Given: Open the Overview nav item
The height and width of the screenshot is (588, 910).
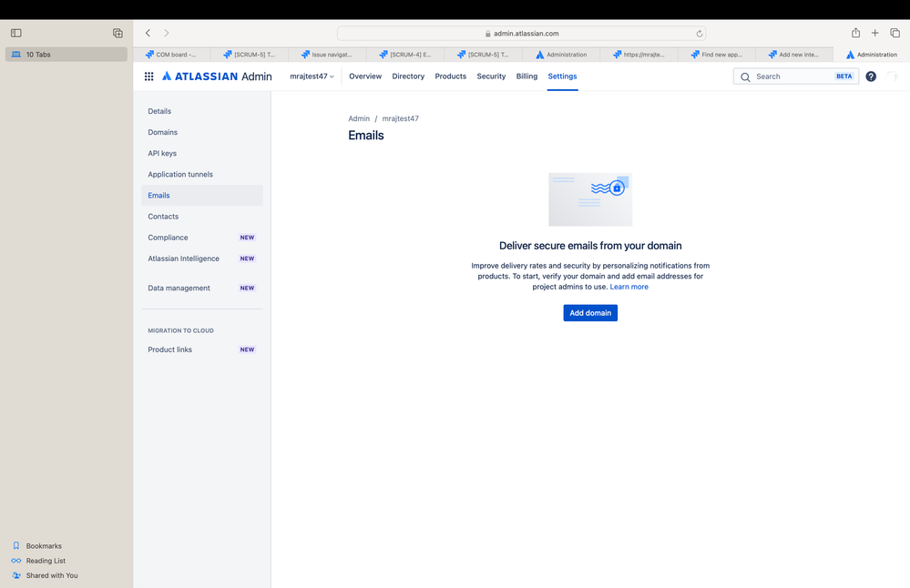Looking at the screenshot, I should (365, 76).
